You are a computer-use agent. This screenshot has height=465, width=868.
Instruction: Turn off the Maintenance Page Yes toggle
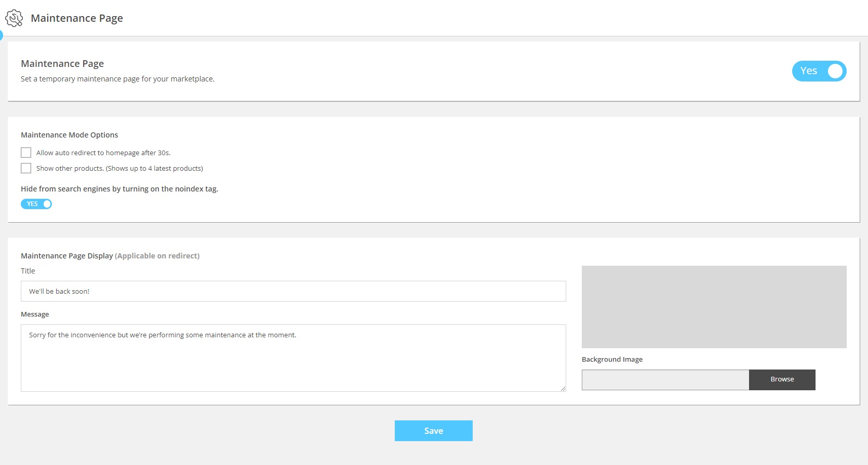pyautogui.click(x=819, y=71)
